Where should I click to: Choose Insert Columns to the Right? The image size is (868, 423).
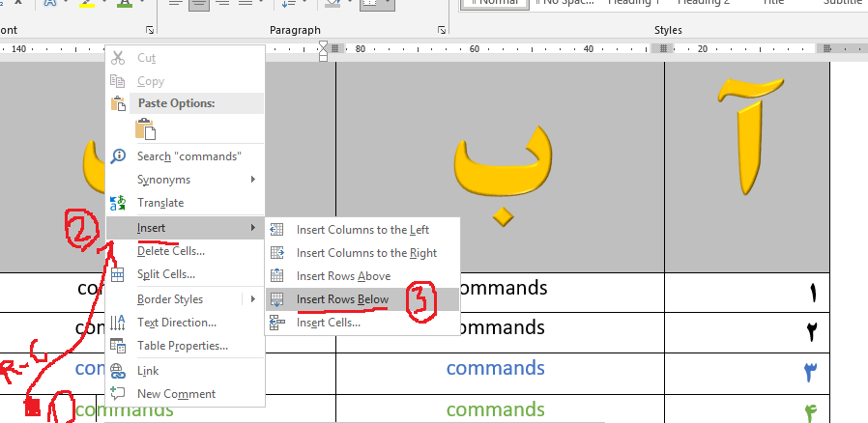(366, 253)
